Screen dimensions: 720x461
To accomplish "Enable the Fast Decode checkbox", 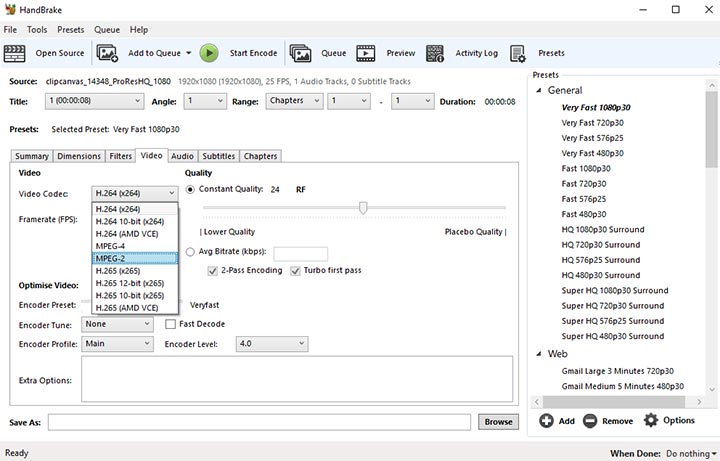I will coord(172,324).
